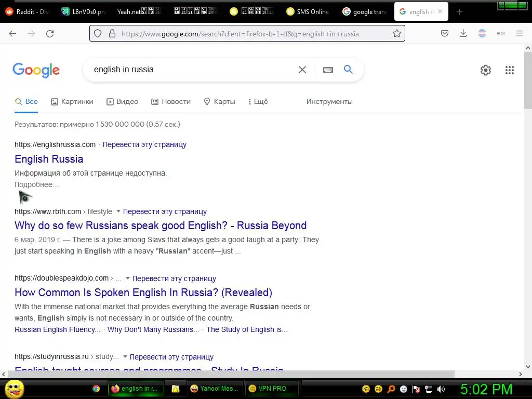Switch to Yahoo! Messenger in taskbar
This screenshot has width=532, height=399.
(x=215, y=389)
